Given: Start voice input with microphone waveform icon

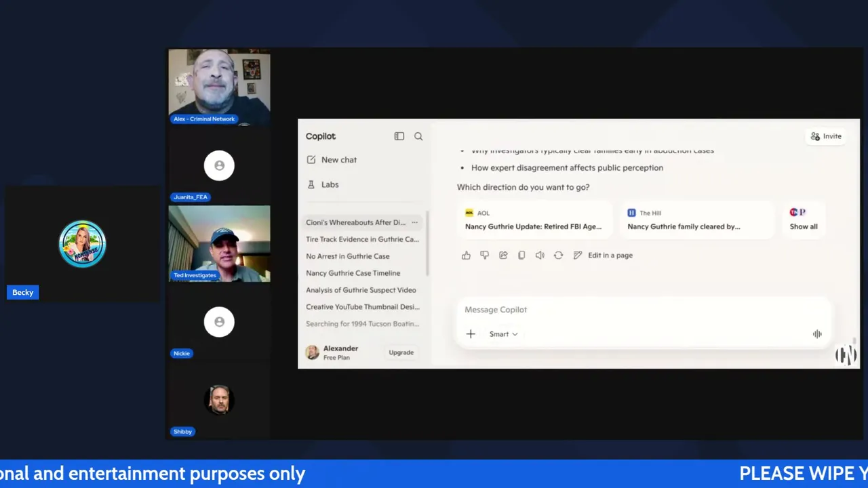Looking at the screenshot, I should [x=817, y=334].
